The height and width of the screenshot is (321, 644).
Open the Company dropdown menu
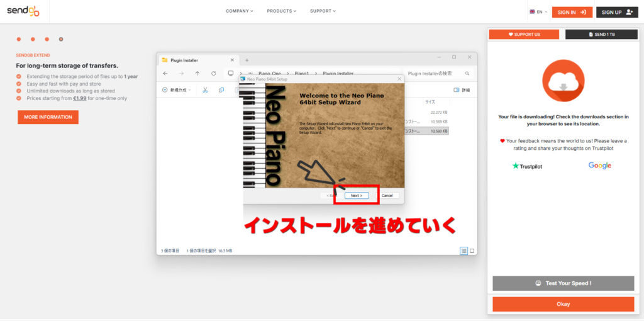[240, 11]
